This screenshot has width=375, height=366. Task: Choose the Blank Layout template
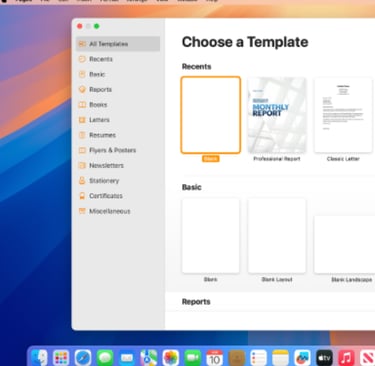click(x=277, y=236)
